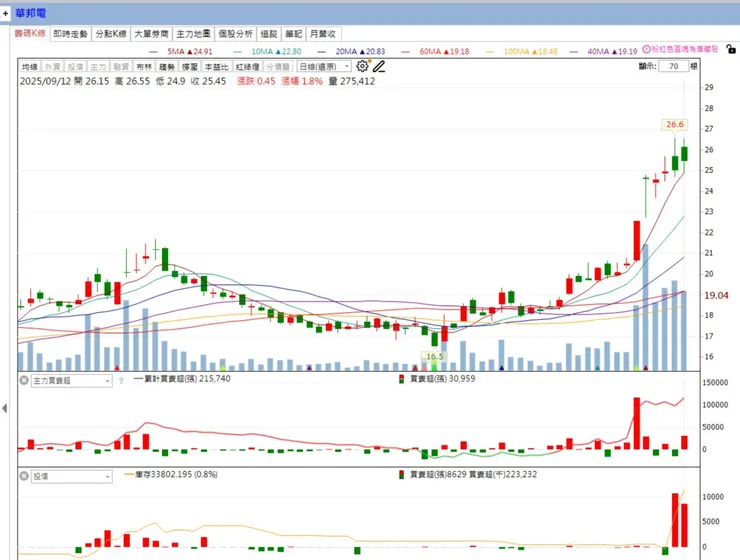This screenshot has width=740, height=560.
Task: Switch to the 月營收 tab
Action: coord(323,34)
